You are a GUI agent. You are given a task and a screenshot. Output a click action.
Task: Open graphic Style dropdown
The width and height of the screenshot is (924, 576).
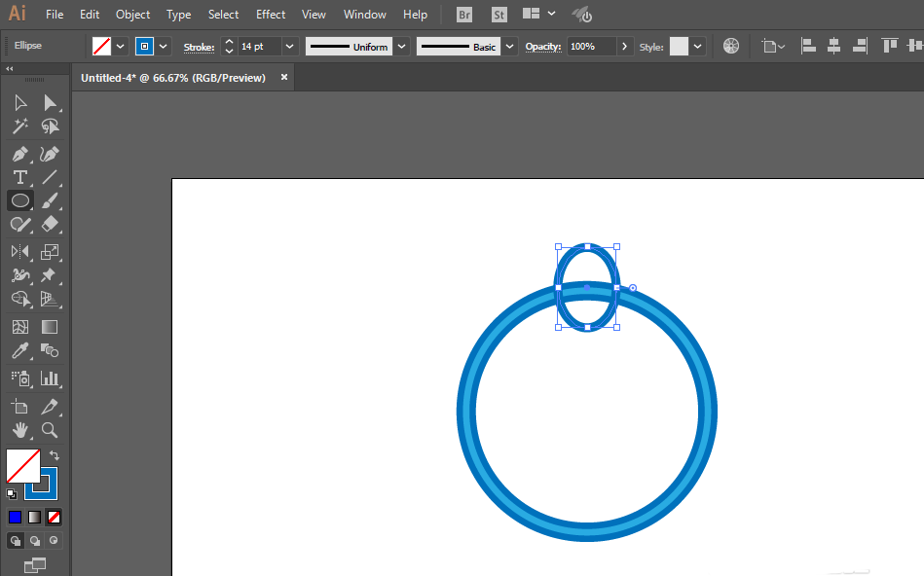tap(698, 47)
